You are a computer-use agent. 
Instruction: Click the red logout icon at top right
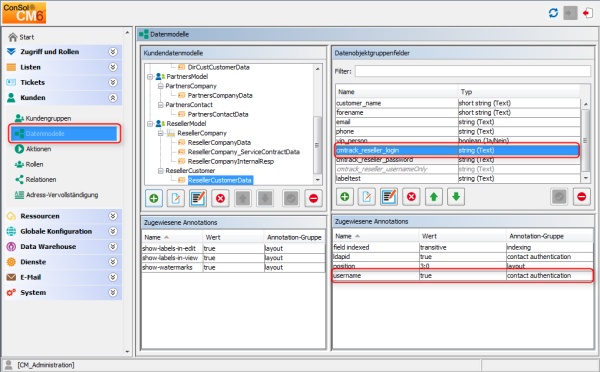pyautogui.click(x=587, y=13)
